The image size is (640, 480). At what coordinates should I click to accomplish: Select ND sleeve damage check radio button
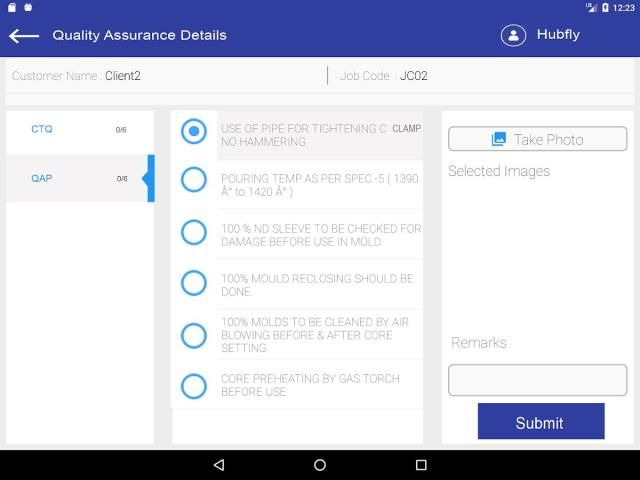click(x=194, y=232)
